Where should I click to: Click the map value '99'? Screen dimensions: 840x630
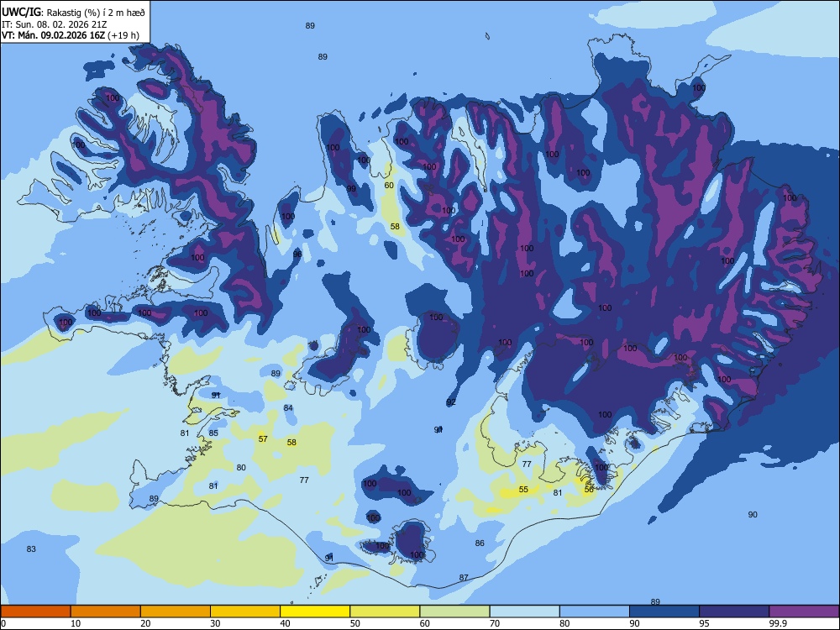tap(351, 188)
